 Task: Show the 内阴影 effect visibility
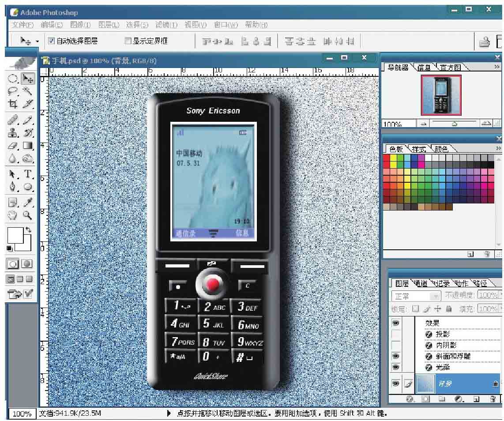396,345
